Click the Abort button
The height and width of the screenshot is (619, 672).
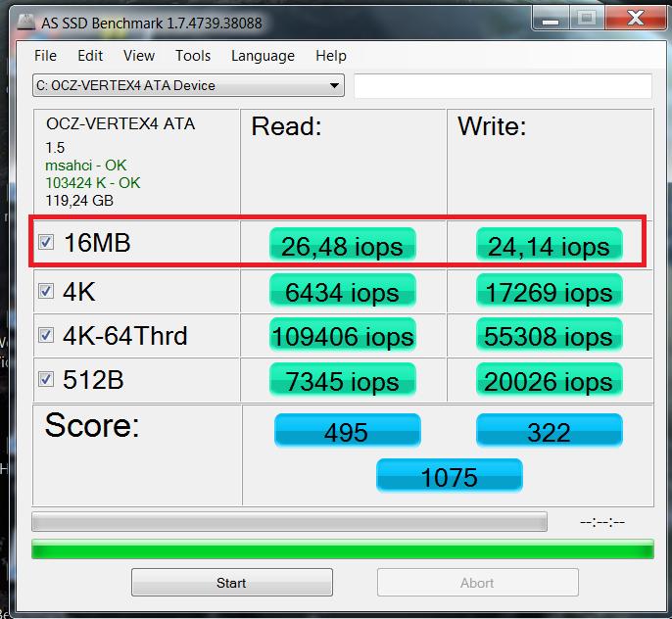point(477,582)
